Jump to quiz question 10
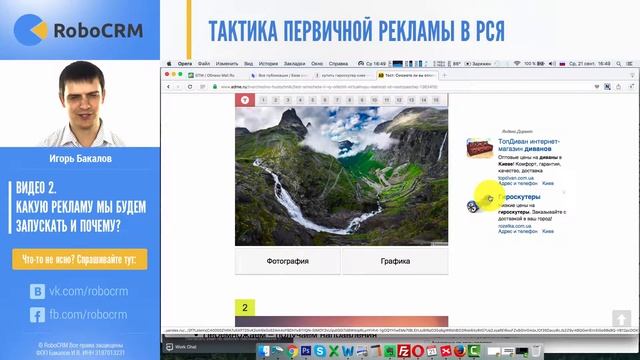 pyautogui.click(x=374, y=100)
